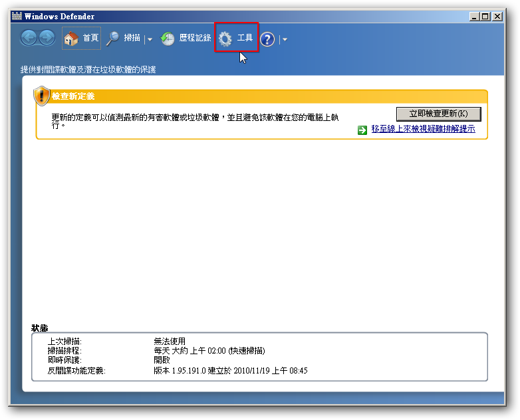Click the warning shield in 檢查新定義 banner
Viewport: 520px width, 420px height.
coord(42,96)
